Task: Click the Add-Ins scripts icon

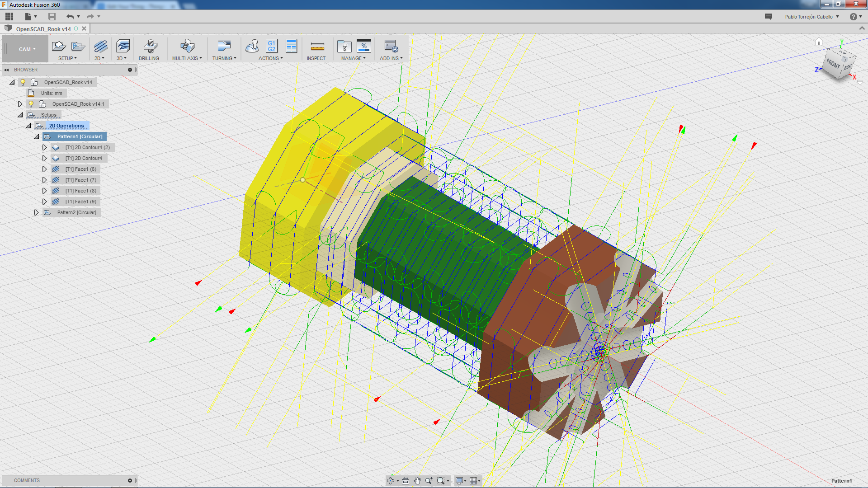Action: coord(391,46)
